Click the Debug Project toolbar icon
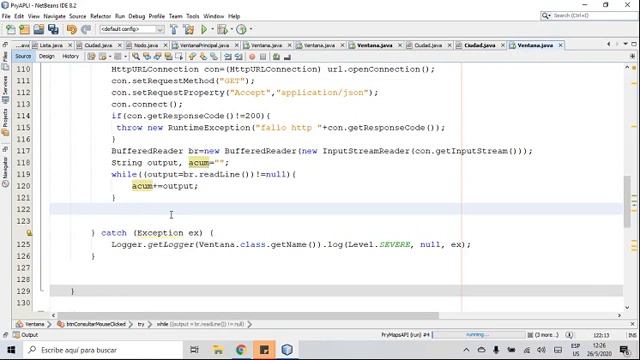This screenshot has height=360, width=640. pyautogui.click(x=222, y=29)
